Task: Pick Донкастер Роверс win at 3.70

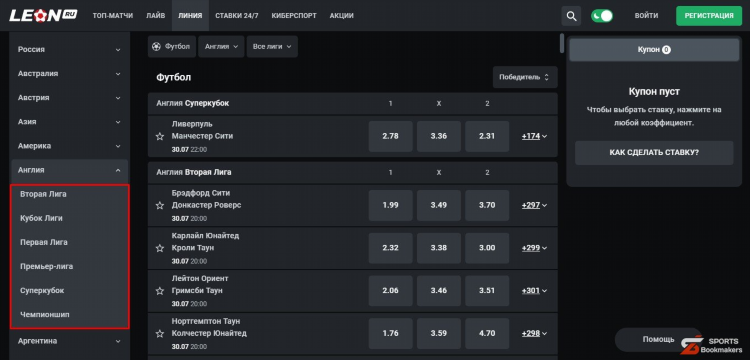Action: click(x=487, y=205)
